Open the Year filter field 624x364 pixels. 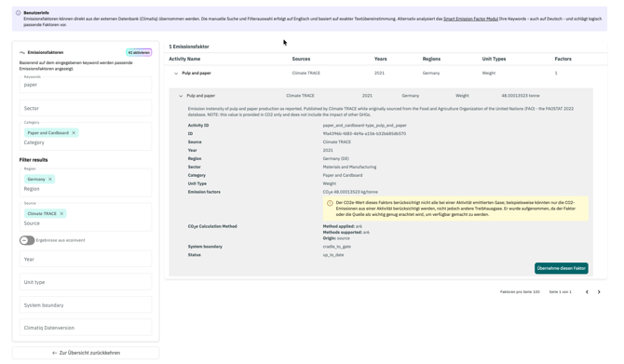(x=86, y=259)
